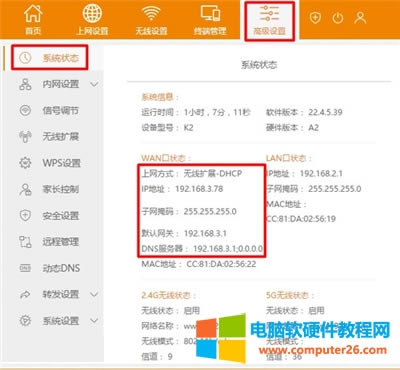Click the 系统状态 clock icon
The width and height of the screenshot is (400, 370).
pyautogui.click(x=25, y=58)
